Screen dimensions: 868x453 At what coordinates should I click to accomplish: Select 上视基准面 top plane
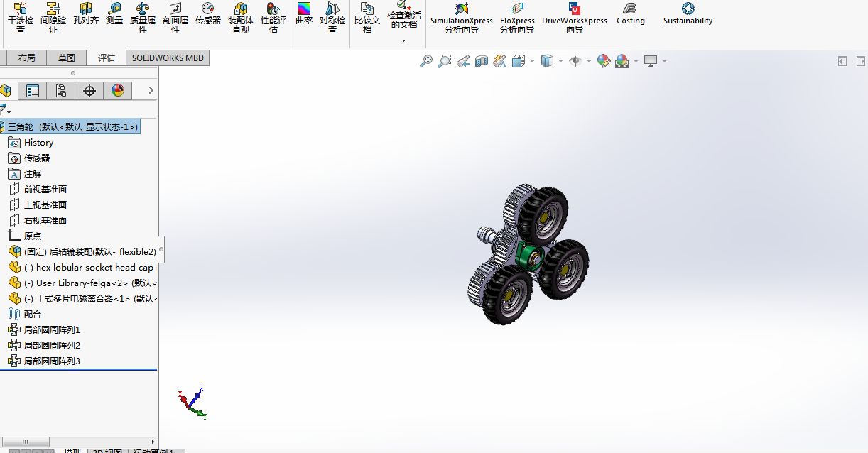click(38, 205)
